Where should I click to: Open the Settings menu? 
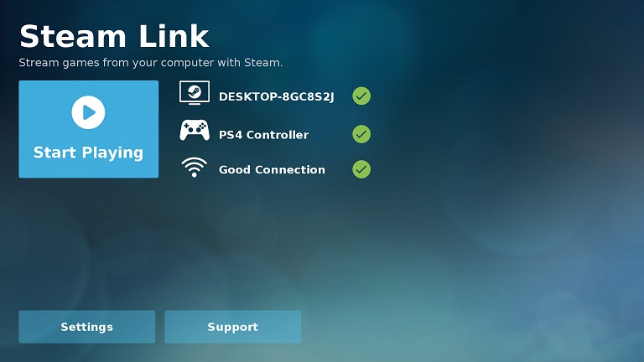pos(87,327)
